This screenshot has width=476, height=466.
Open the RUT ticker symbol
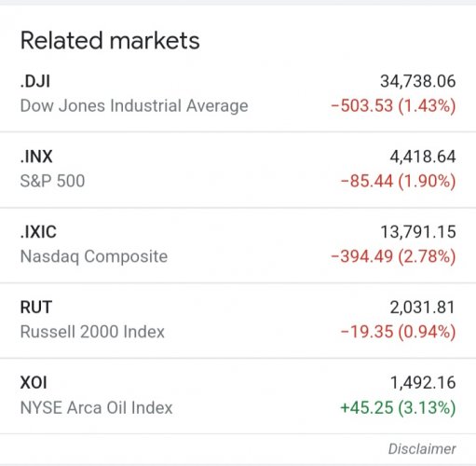coord(36,308)
